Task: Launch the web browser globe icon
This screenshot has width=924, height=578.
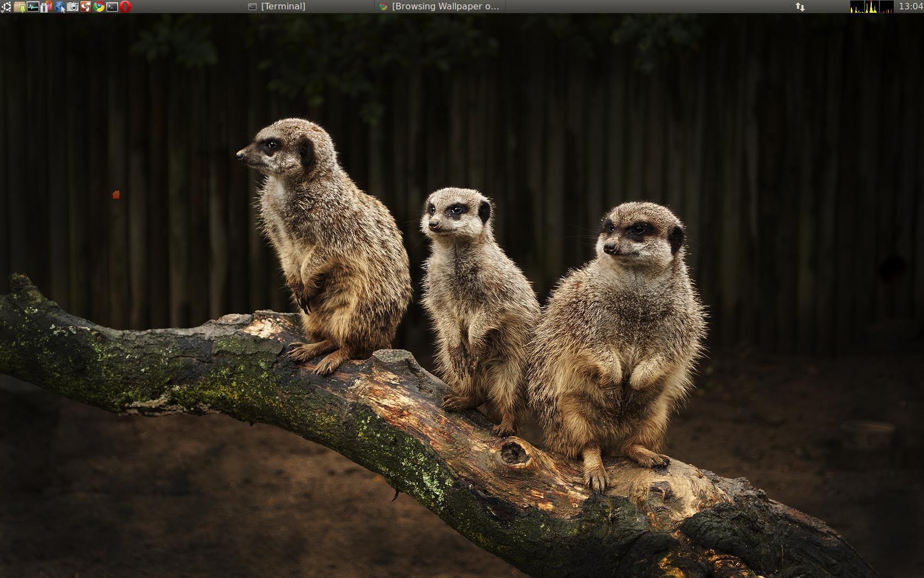Action: pyautogui.click(x=59, y=7)
